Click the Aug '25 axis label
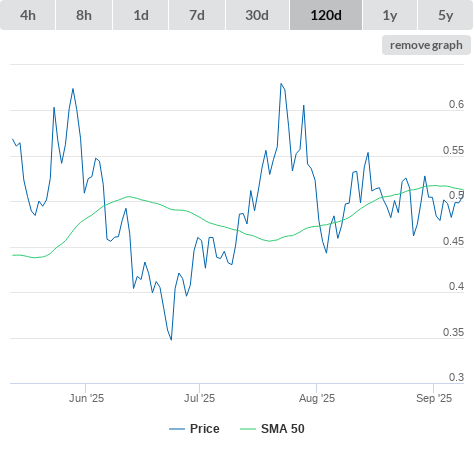The image size is (474, 455). [317, 398]
